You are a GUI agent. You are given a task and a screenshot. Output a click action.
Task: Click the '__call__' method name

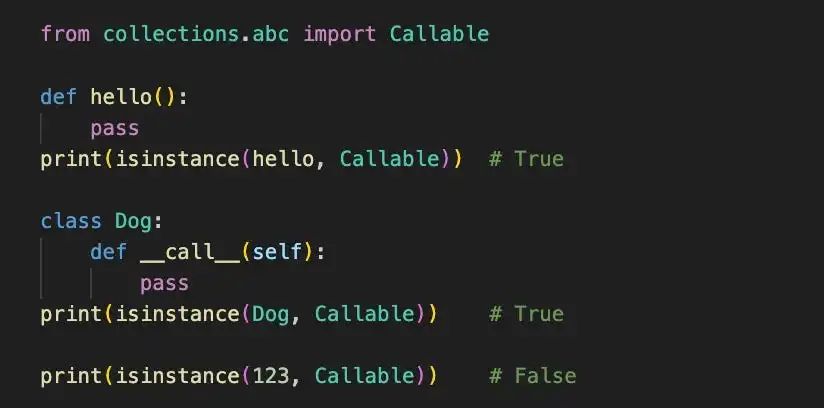[190, 252]
